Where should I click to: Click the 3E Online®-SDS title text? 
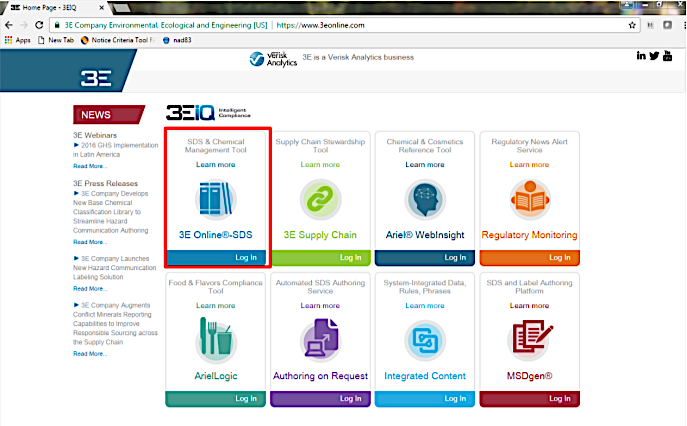point(216,234)
